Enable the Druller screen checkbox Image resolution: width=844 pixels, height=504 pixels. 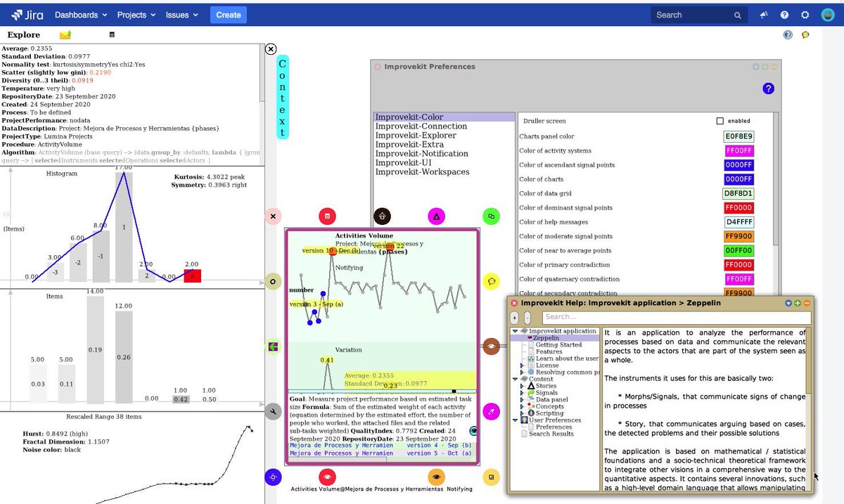(720, 121)
